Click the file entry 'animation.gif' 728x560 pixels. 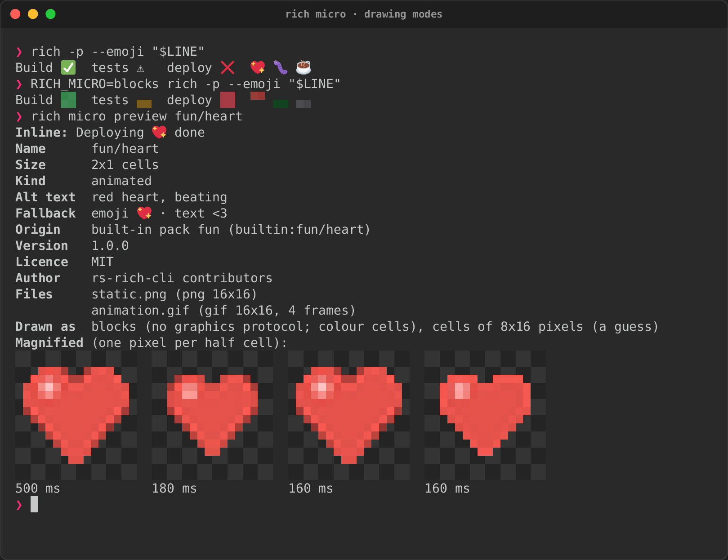pos(140,310)
